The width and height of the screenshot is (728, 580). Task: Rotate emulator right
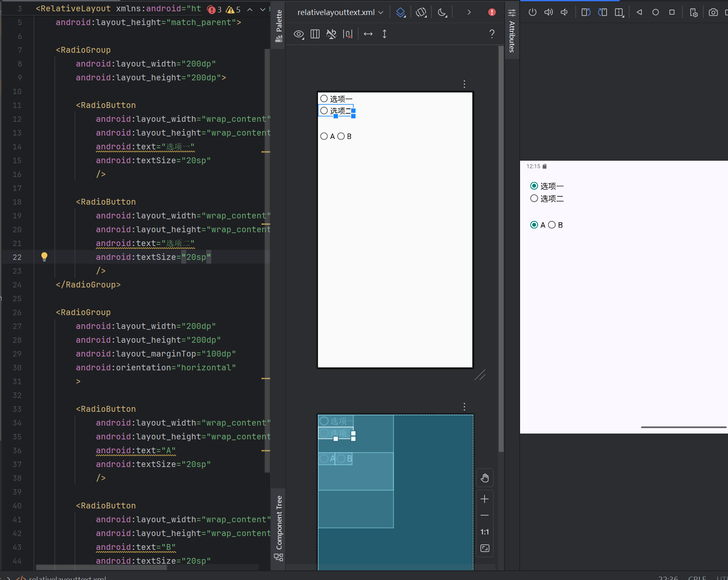602,13
